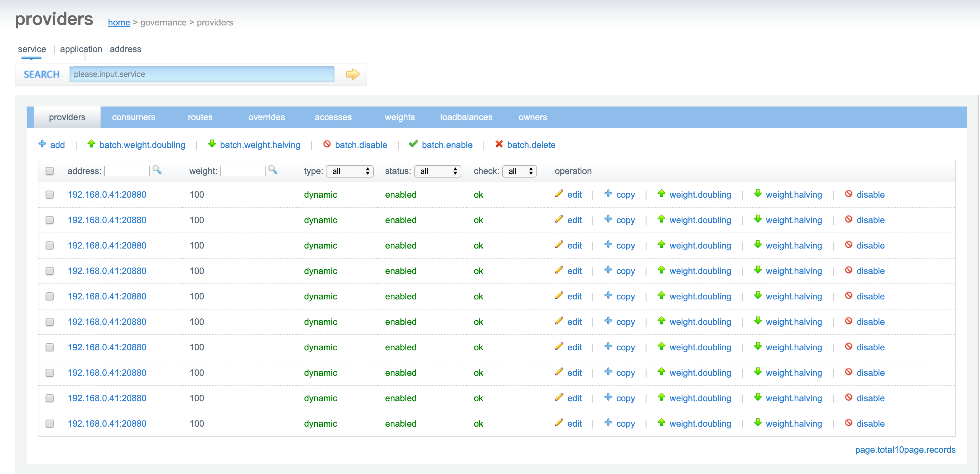Select the service search mode tab
The height and width of the screenshot is (474, 980).
[x=32, y=49]
